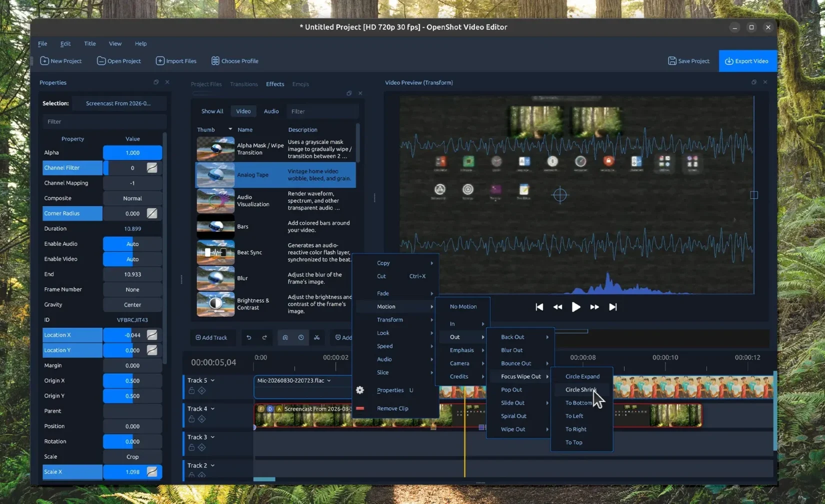Click the 'D' effect badge on Screencast clip
Viewport: 825px width, 504px height.
click(270, 409)
